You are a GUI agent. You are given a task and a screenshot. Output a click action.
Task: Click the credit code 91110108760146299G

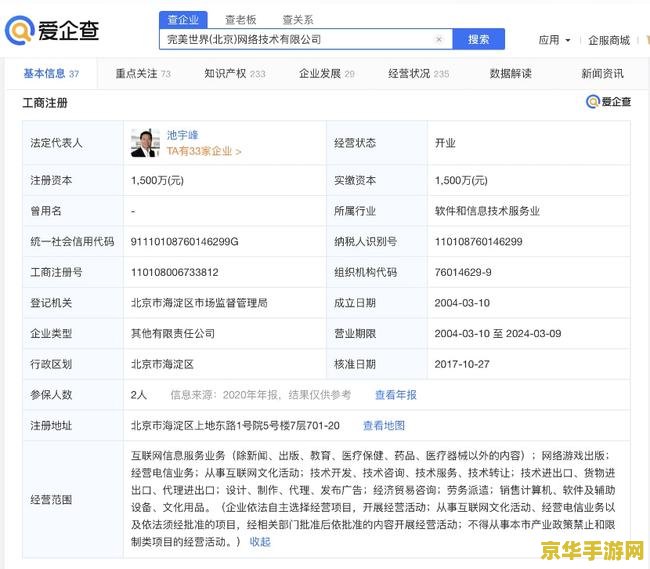coord(184,242)
